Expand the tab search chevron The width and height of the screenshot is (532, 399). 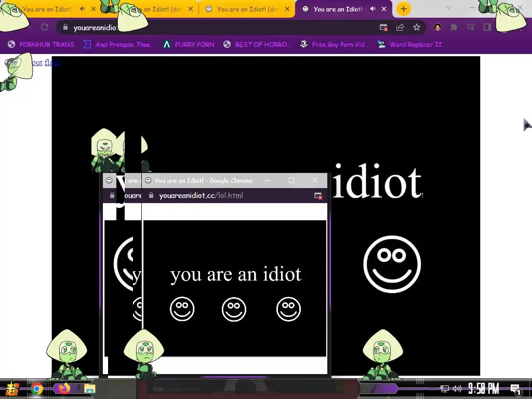[x=448, y=7]
